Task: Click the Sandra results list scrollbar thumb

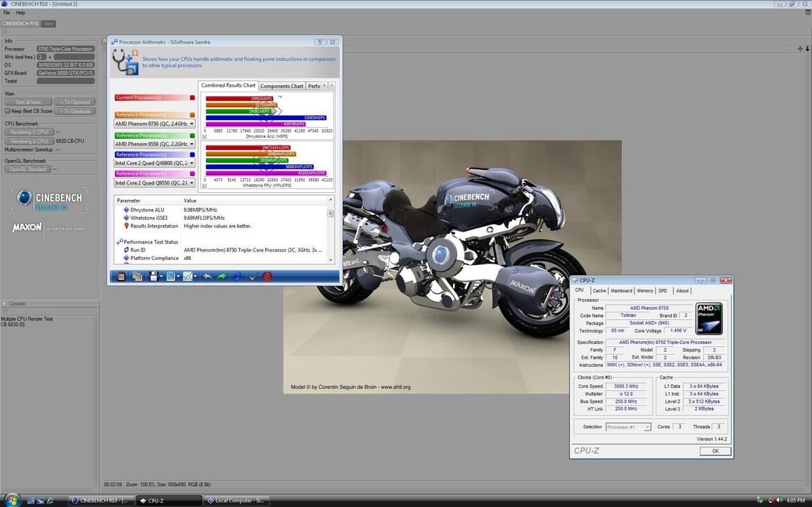Action: pos(330,213)
